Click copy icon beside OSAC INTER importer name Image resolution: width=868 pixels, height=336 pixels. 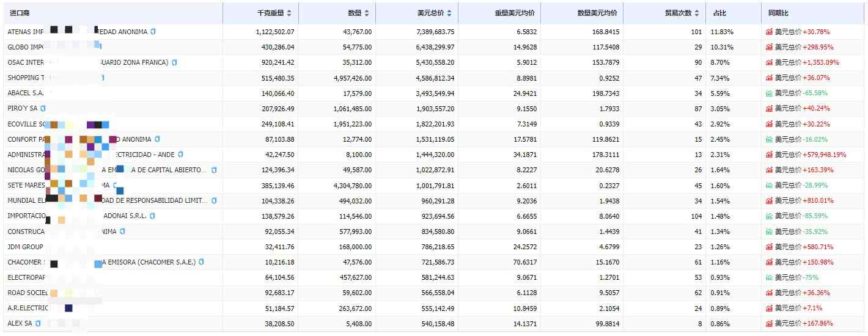click(x=174, y=62)
